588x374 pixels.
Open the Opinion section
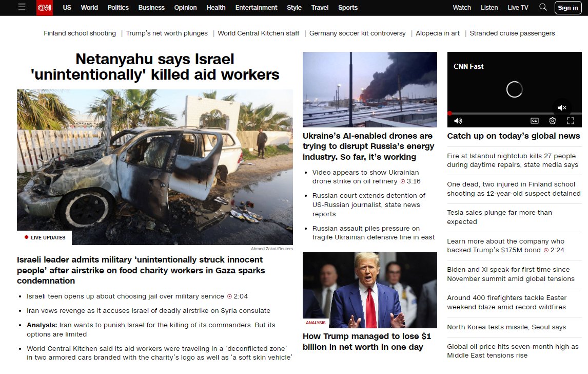pyautogui.click(x=185, y=8)
